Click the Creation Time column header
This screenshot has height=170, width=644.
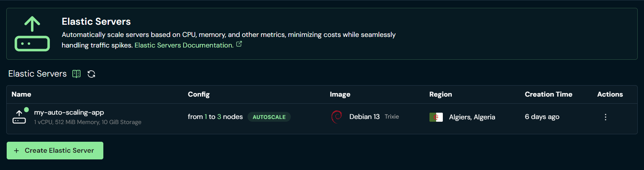click(549, 94)
